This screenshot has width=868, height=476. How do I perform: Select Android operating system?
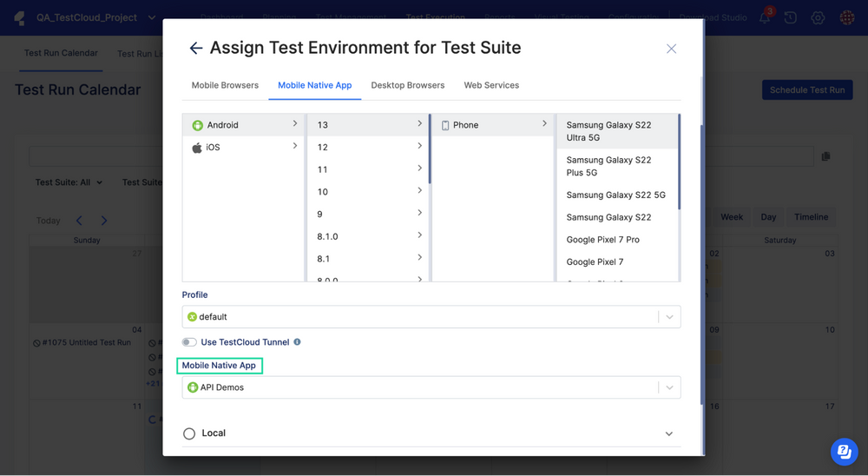[223, 125]
